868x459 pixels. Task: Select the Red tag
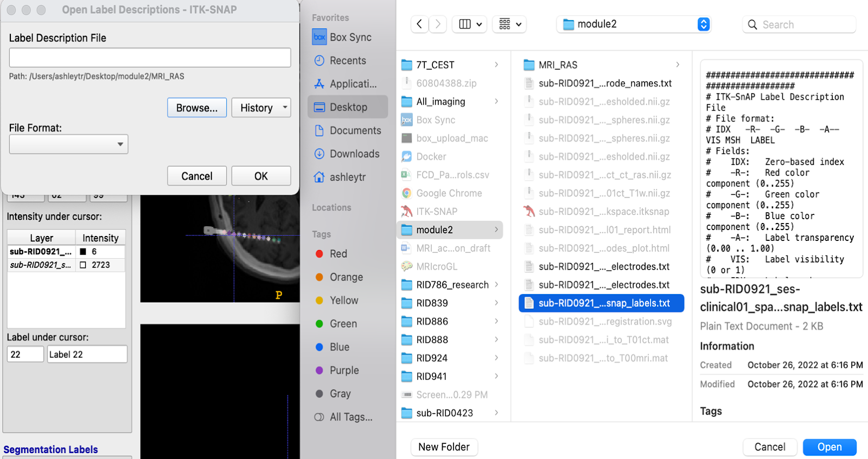pyautogui.click(x=338, y=253)
